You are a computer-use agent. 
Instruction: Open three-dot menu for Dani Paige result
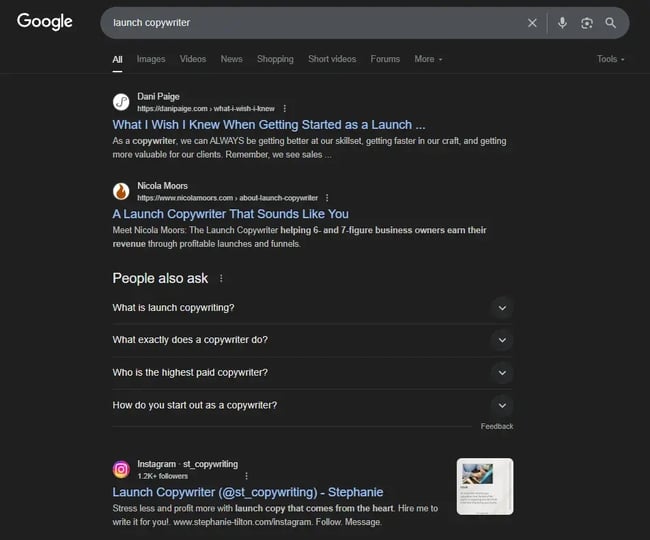[285, 108]
